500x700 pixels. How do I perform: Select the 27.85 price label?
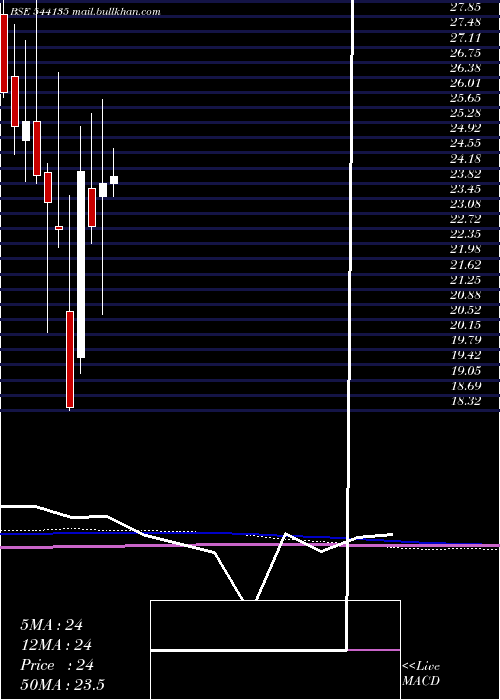(x=465, y=7)
